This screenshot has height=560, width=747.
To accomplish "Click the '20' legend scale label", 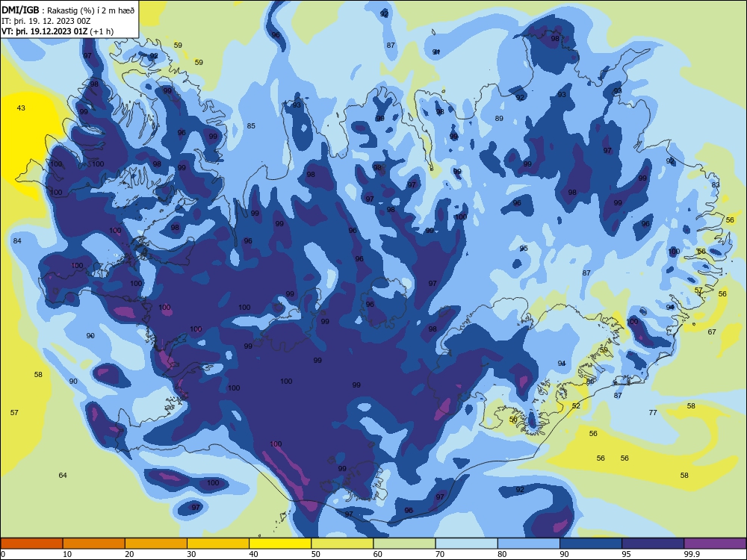I will tap(129, 554).
